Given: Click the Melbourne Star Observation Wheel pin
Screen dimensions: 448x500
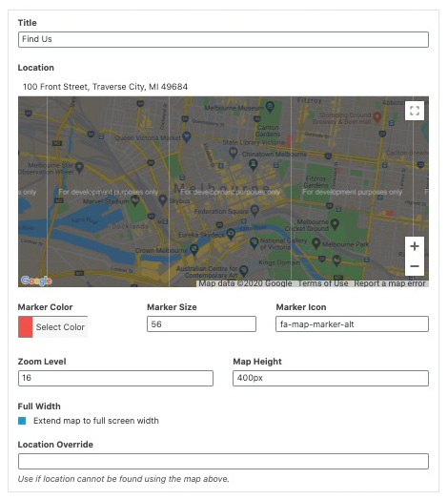Looking at the screenshot, I should click(x=79, y=167).
